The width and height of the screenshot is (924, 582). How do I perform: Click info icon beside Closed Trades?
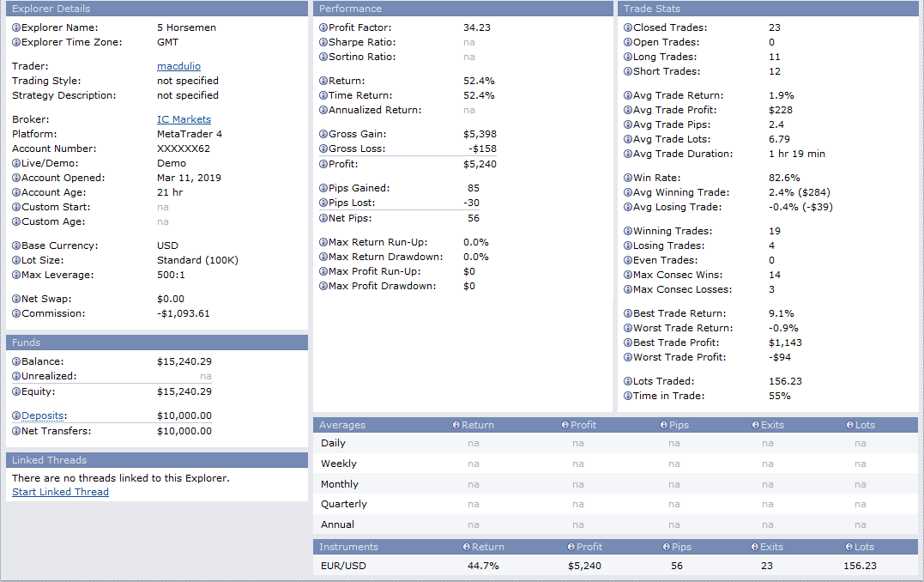(627, 27)
